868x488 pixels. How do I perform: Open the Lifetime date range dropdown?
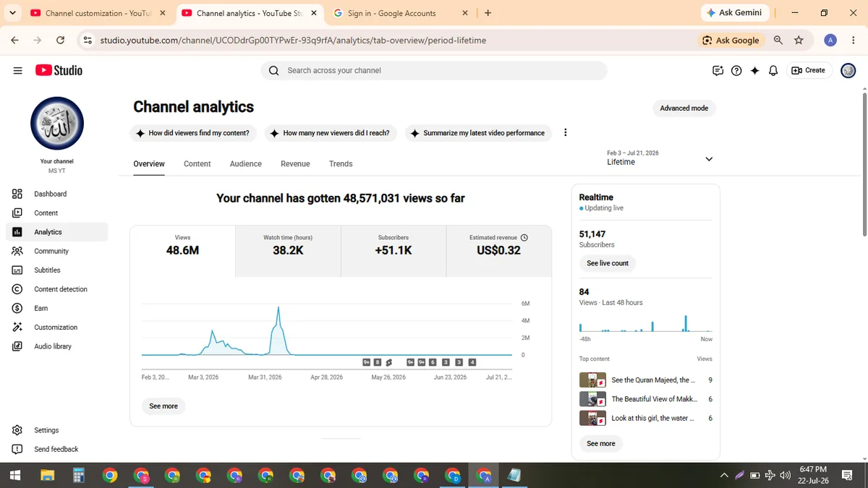pos(660,158)
